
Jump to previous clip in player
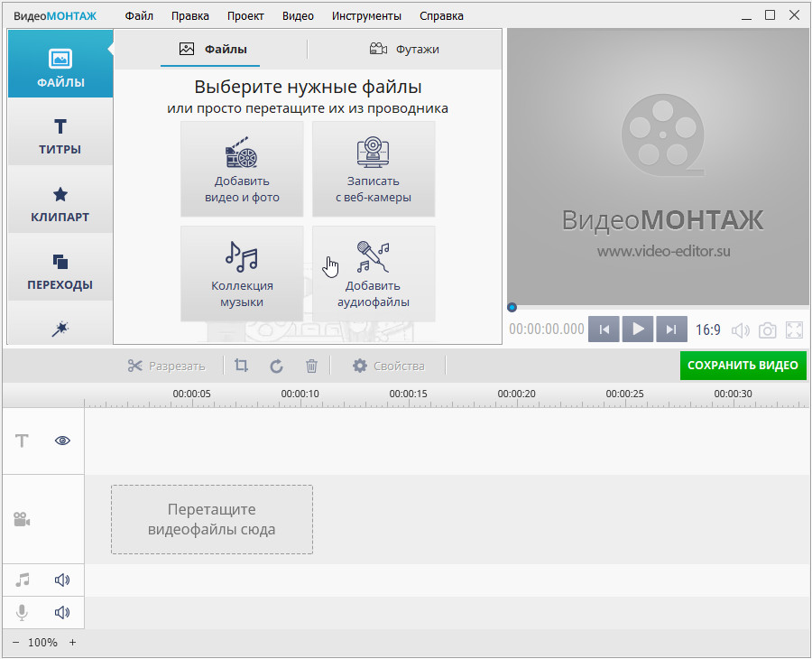click(x=604, y=329)
